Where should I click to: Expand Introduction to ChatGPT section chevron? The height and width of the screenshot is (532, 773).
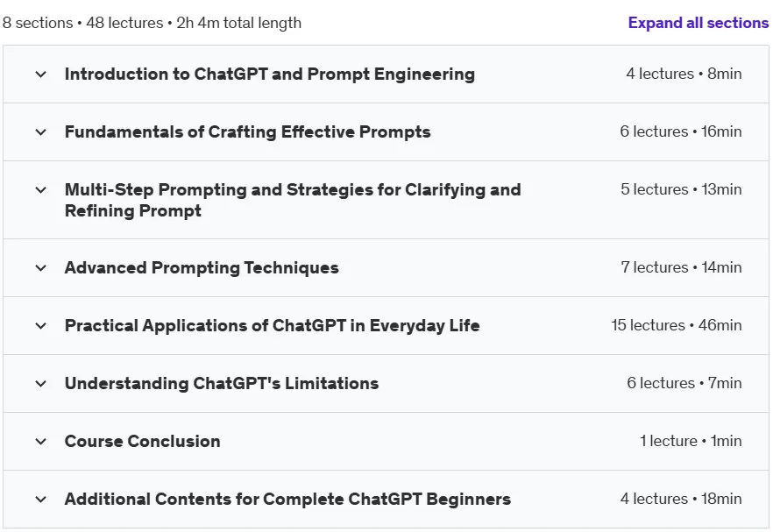[x=41, y=74]
